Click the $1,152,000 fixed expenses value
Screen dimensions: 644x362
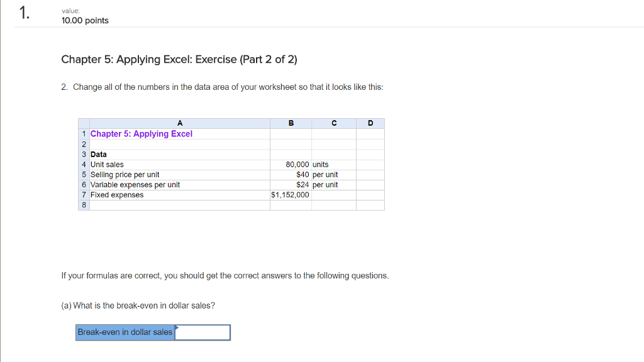pos(289,194)
